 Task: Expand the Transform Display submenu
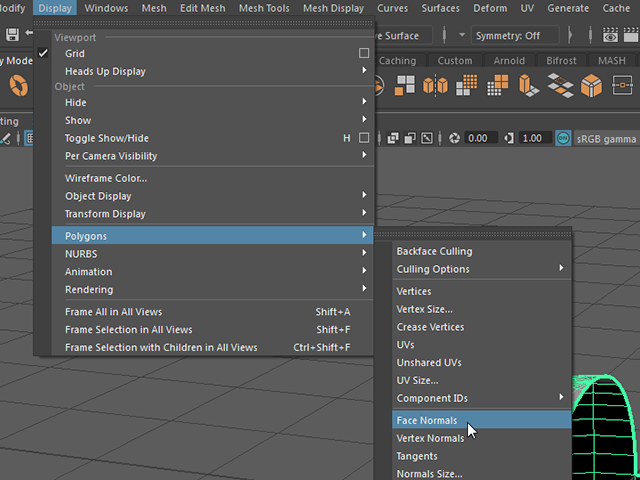pyautogui.click(x=364, y=213)
